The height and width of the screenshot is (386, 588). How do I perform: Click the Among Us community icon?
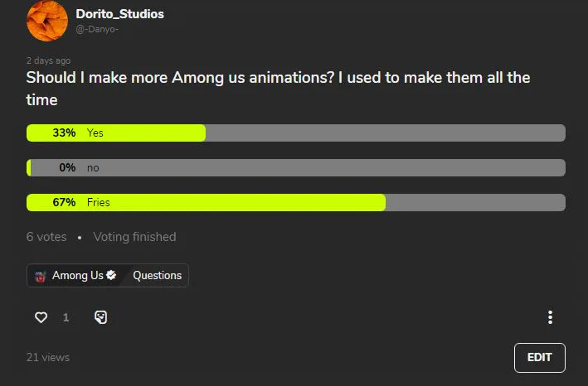pyautogui.click(x=41, y=277)
